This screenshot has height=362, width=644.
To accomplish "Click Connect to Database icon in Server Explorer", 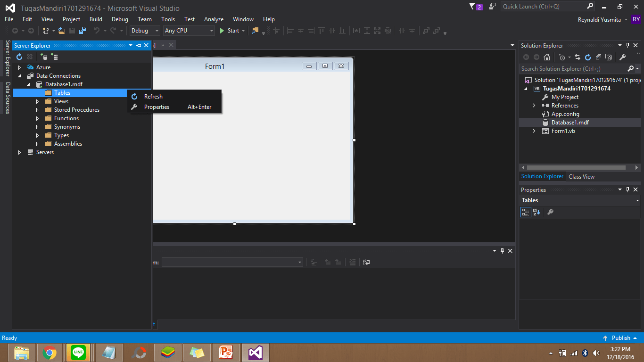I will 44,57.
